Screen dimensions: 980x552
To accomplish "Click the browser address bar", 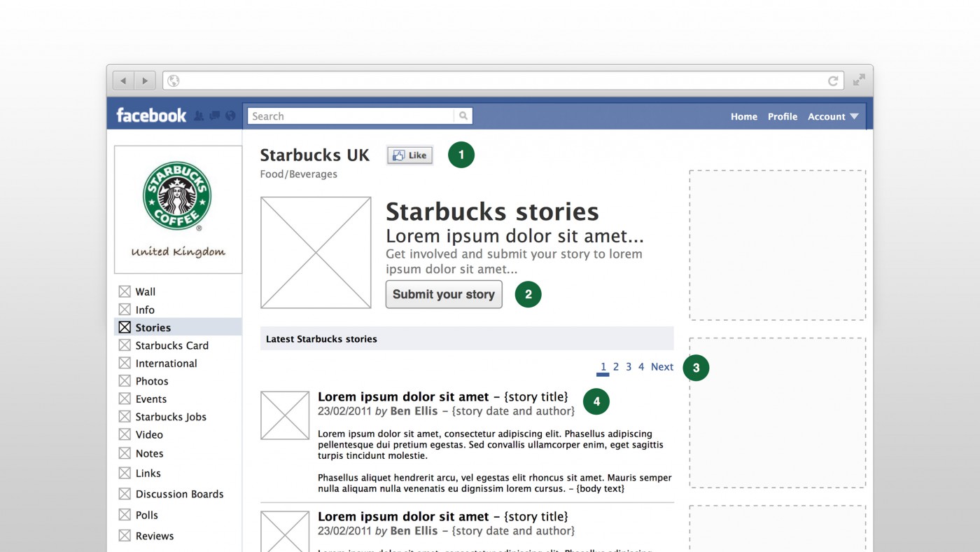I will (x=503, y=81).
